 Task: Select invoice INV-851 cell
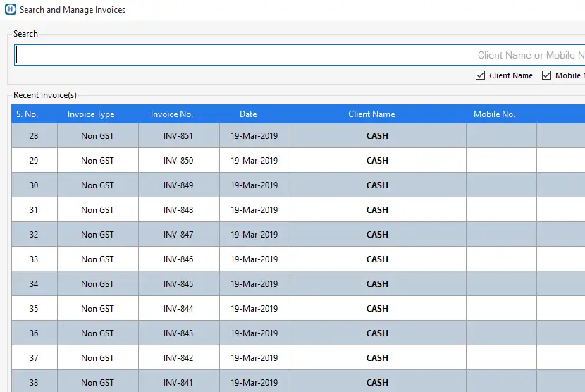click(x=178, y=136)
